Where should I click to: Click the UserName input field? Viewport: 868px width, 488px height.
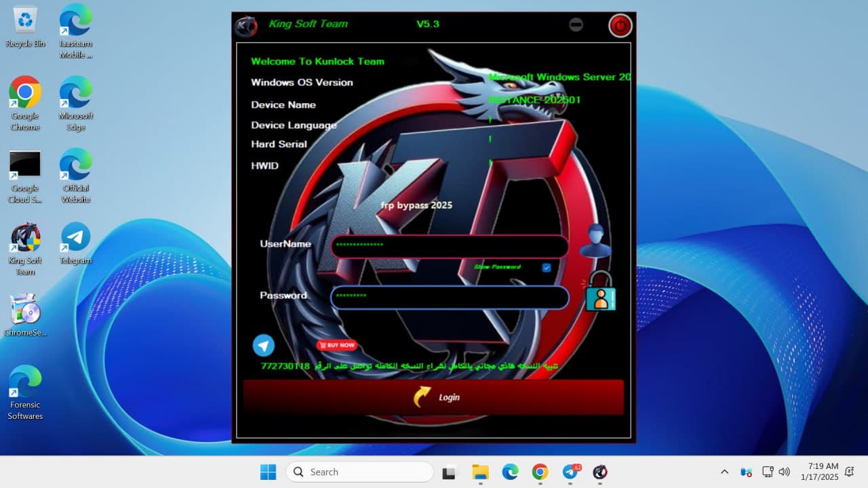(x=450, y=246)
